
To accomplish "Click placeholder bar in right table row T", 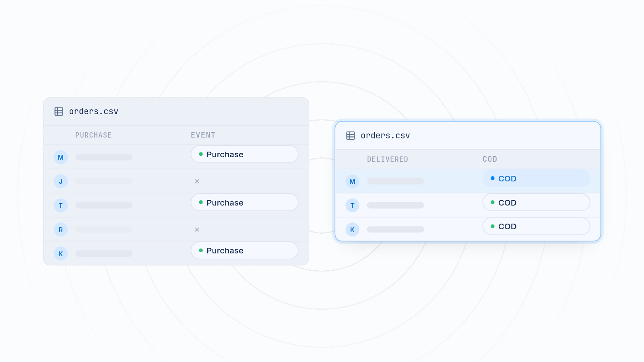I will coord(396,206).
